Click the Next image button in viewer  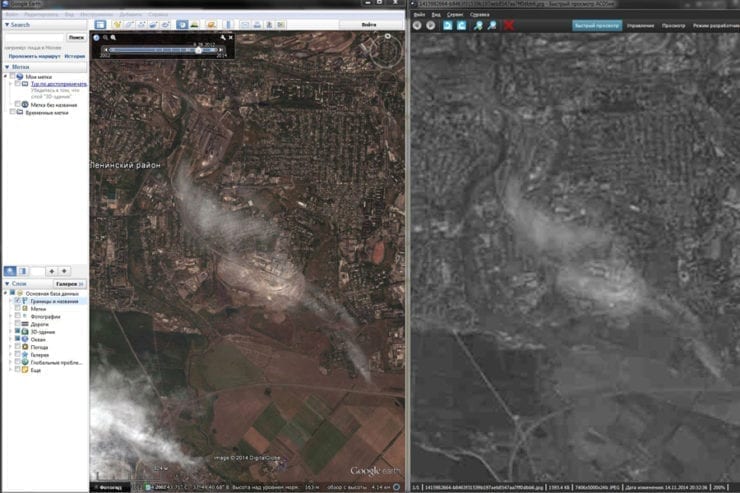(430, 25)
